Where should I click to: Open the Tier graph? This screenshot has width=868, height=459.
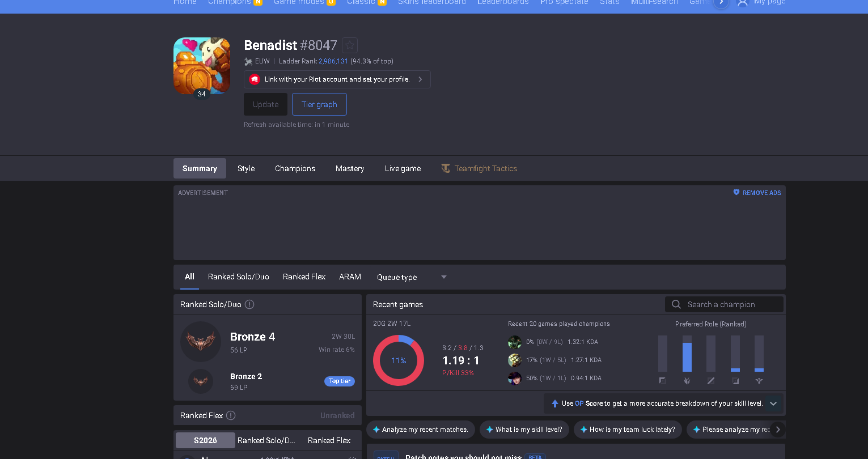click(319, 104)
